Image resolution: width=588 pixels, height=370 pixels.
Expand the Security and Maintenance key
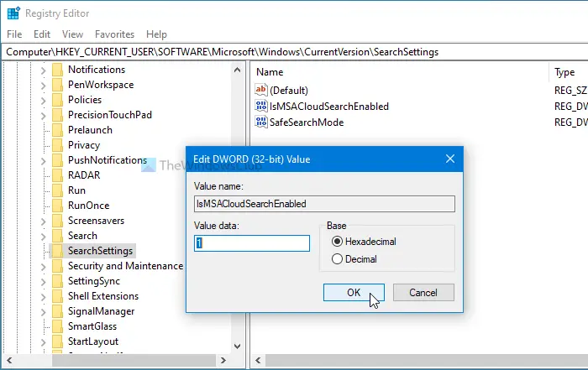(x=43, y=267)
